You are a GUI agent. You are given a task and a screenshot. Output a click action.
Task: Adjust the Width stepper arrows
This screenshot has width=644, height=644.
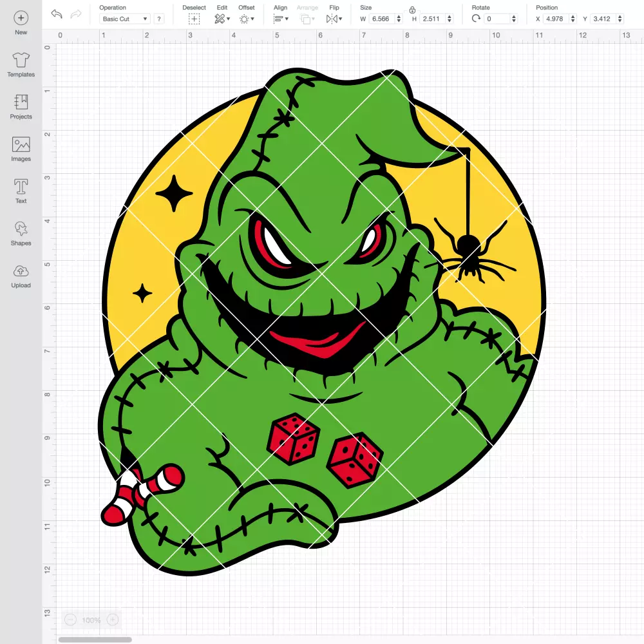pos(399,19)
